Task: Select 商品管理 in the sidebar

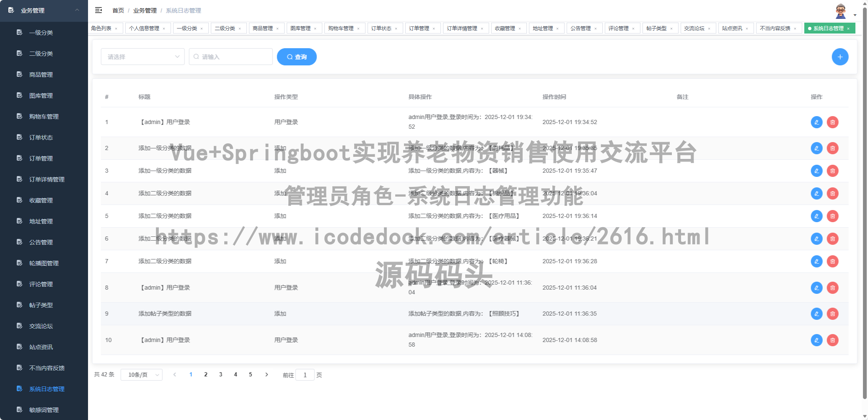Action: (41, 74)
